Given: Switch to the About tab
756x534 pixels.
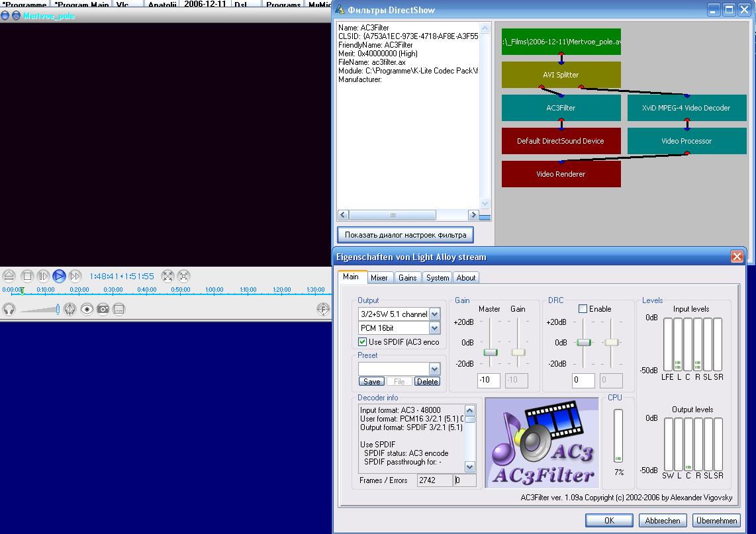Looking at the screenshot, I should [466, 278].
